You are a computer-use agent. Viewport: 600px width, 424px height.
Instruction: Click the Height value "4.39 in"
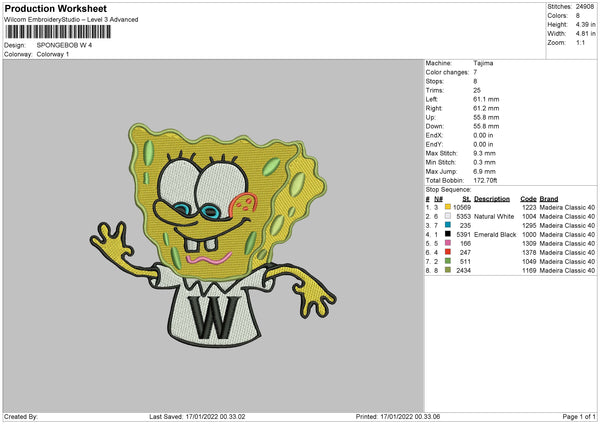pyautogui.click(x=585, y=24)
